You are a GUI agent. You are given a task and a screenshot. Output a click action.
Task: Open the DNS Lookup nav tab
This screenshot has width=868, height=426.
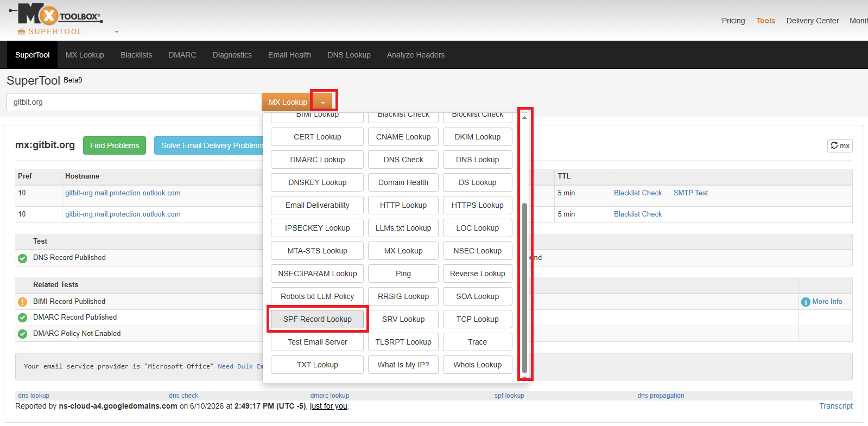coord(349,55)
